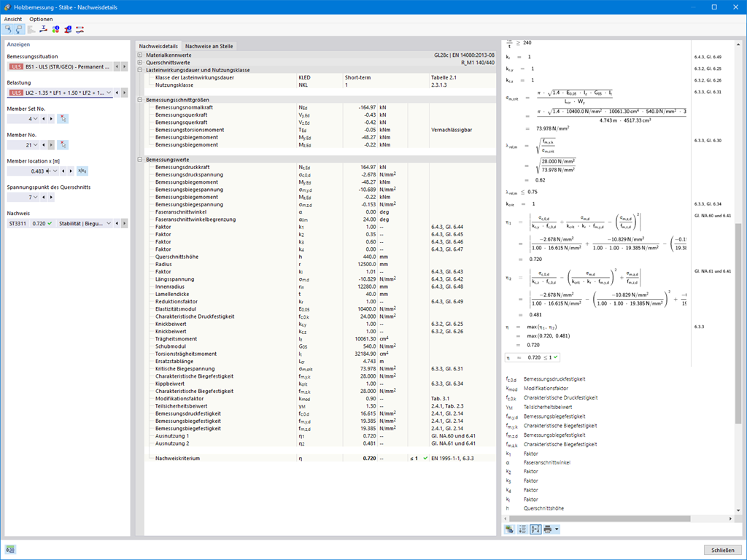Viewport: 747px width, 560px height.
Task: Collapse the Bemessungswerte section
Action: point(140,160)
